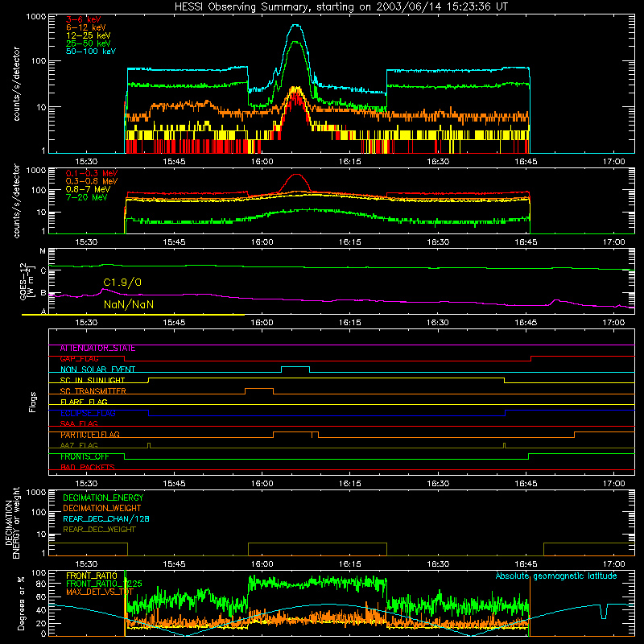Select the 0.1-0.3 MeV legend label
This screenshot has height=644, width=644.
pos(92,173)
